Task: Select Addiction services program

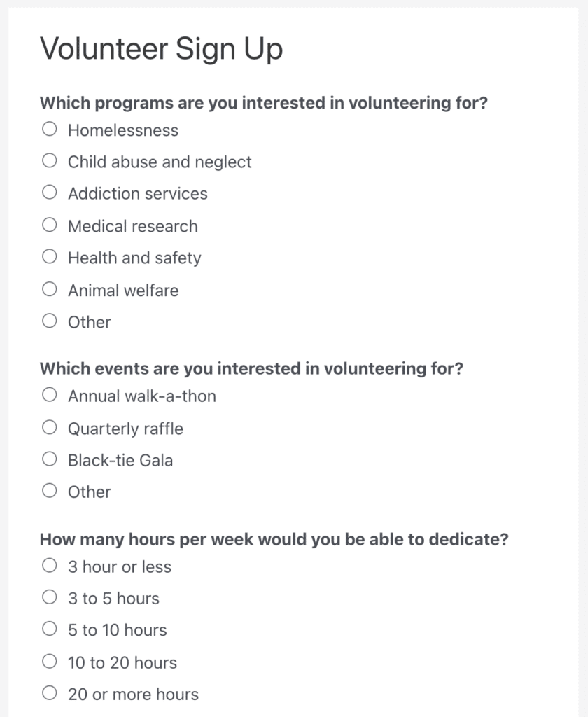Action: (49, 193)
